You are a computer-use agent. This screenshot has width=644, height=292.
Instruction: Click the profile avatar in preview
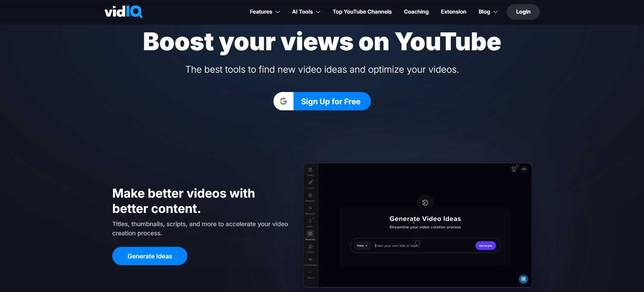pyautogui.click(x=524, y=169)
